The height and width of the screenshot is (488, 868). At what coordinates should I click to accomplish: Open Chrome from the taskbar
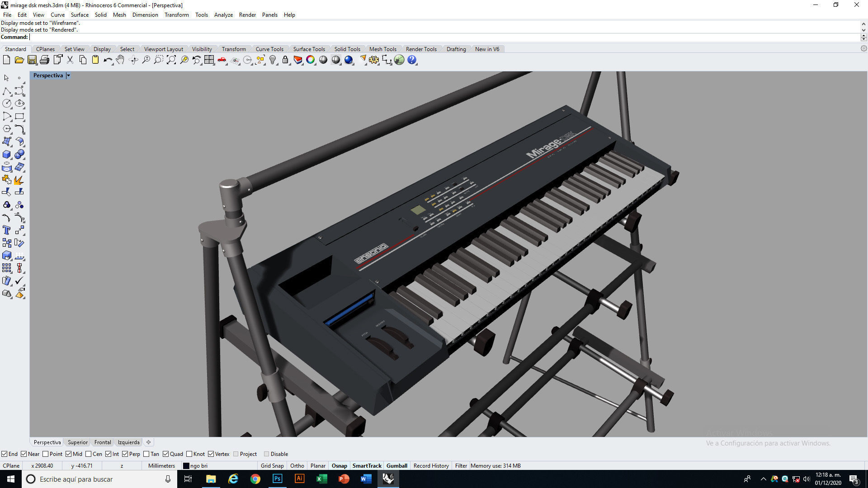pyautogui.click(x=255, y=479)
